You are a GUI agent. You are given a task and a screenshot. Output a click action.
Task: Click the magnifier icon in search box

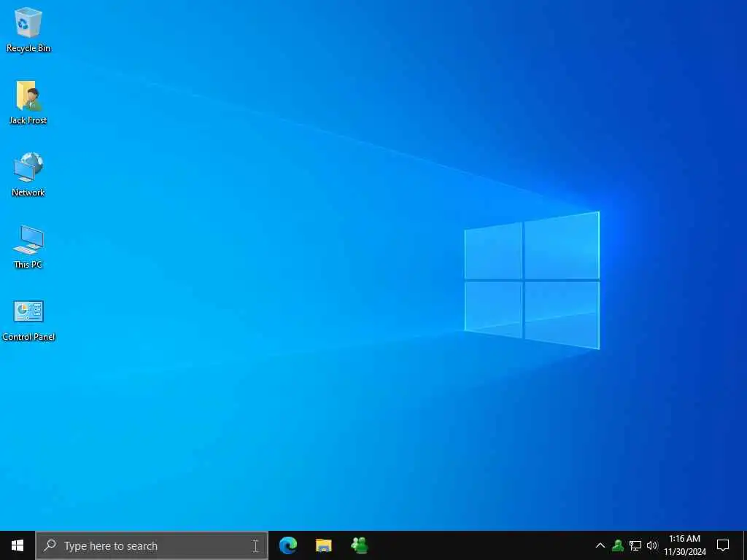50,545
